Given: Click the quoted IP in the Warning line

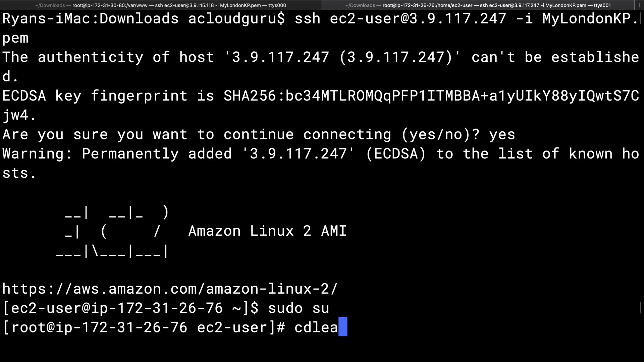Looking at the screenshot, I should coord(298,154).
